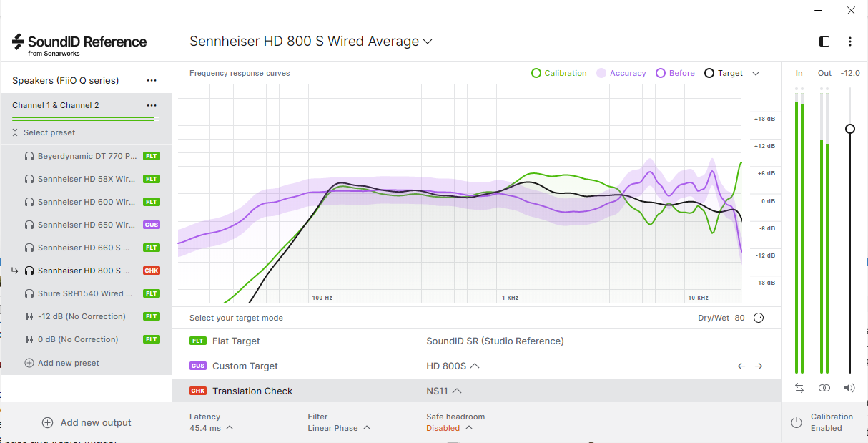Click the FLT badge on Sennheiser HD 660 S
This screenshot has height=443, width=868.
[x=152, y=248]
